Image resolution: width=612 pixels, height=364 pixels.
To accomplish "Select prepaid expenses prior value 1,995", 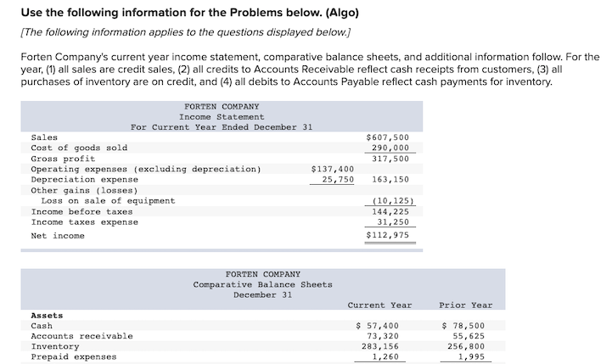I will (471, 357).
